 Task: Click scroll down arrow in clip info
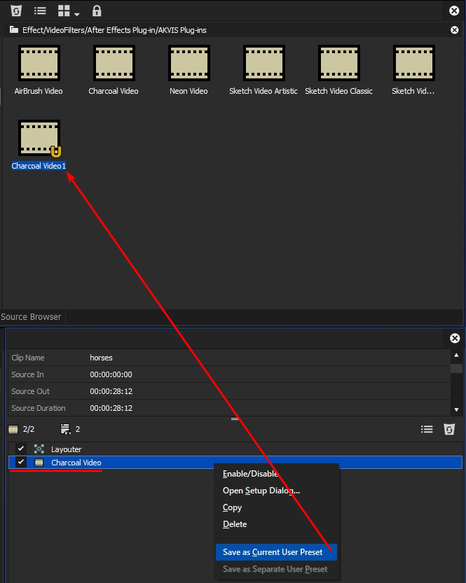click(x=456, y=410)
